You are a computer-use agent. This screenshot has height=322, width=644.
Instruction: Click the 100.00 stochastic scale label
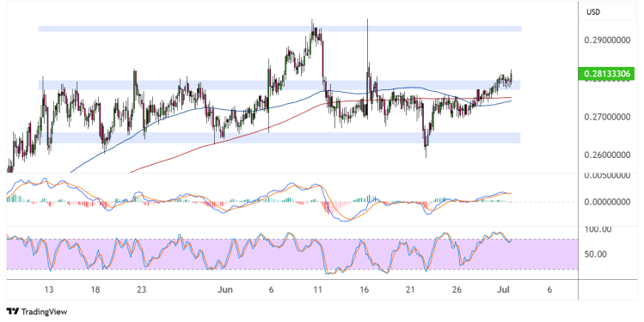[598, 229]
